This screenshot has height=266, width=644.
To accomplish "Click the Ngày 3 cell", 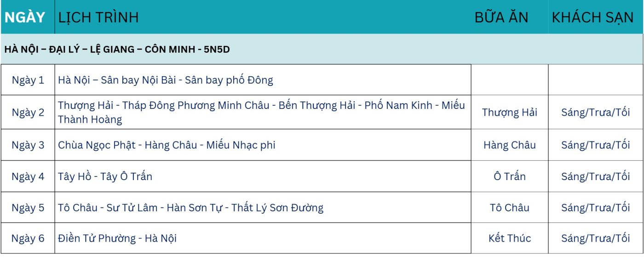I will pyautogui.click(x=28, y=145).
